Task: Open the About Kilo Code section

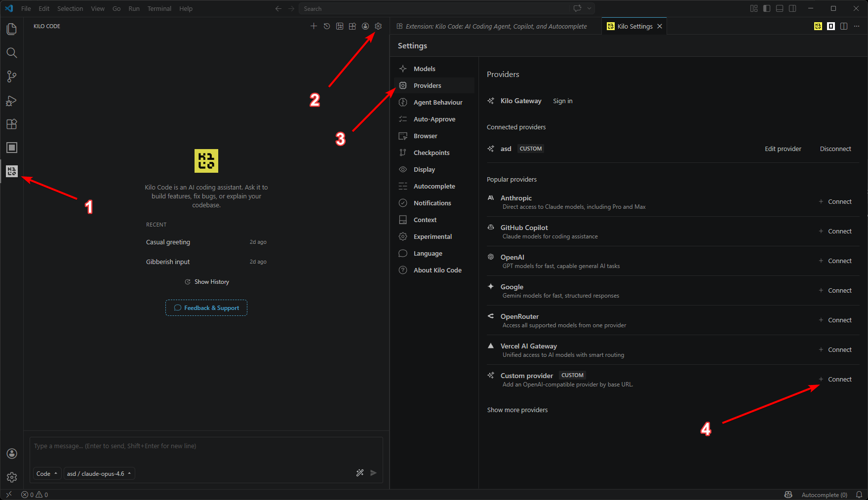Action: pos(434,270)
